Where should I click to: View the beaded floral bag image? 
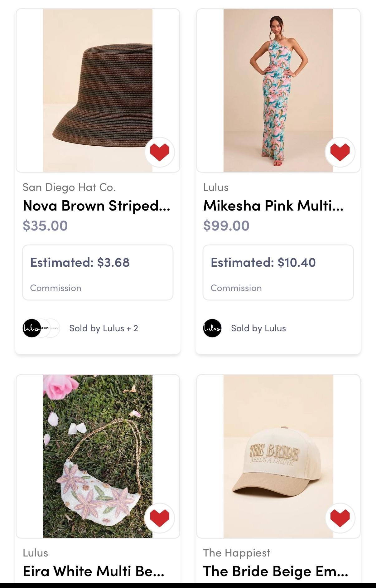pyautogui.click(x=98, y=456)
